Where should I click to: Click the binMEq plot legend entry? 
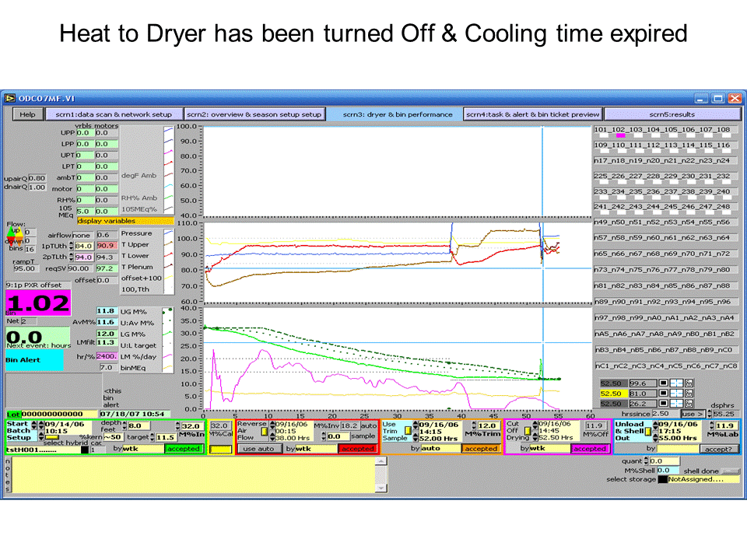pyautogui.click(x=133, y=368)
